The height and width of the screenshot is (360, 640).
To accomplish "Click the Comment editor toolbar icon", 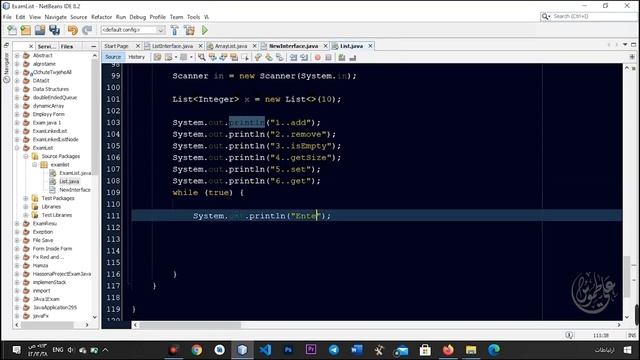I will click(342, 58).
